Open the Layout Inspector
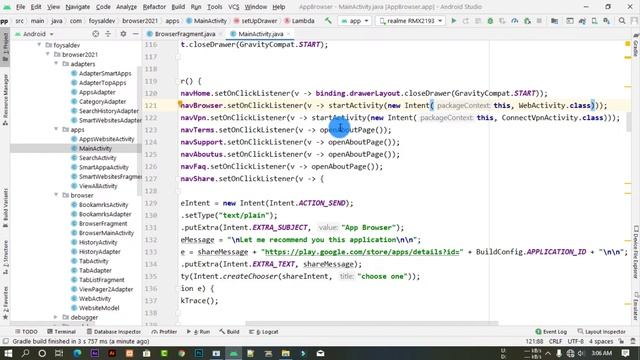This screenshot has width=640, height=360. click(601, 332)
